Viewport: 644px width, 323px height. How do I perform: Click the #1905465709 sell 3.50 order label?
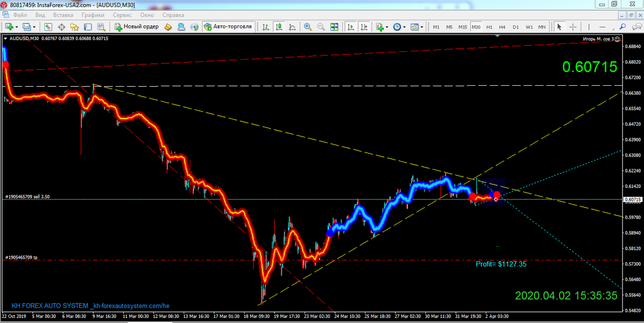27,196
